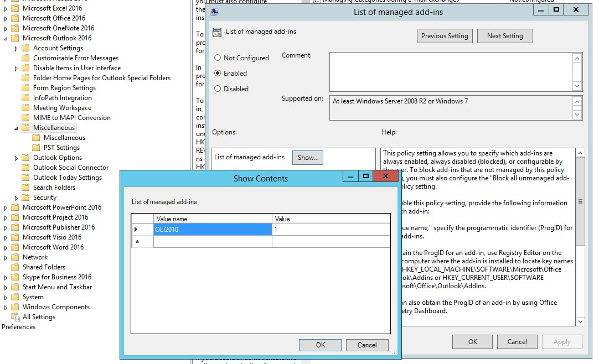Expand the Windows Components node
This screenshot has width=599, height=364.
(x=6, y=308)
